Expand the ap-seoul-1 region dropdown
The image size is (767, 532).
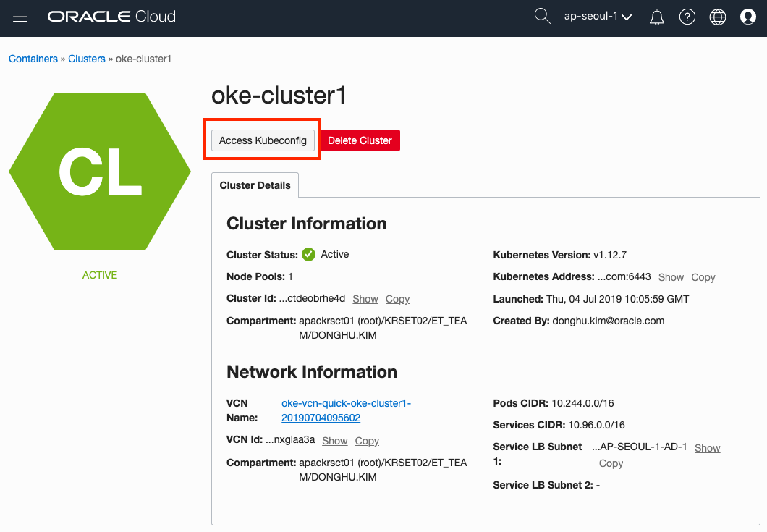click(x=598, y=16)
